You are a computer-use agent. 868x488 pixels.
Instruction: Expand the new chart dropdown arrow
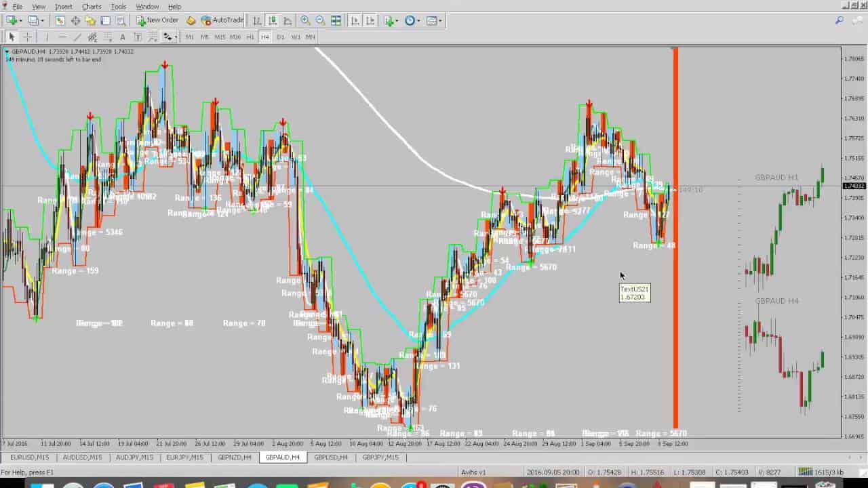(x=21, y=20)
